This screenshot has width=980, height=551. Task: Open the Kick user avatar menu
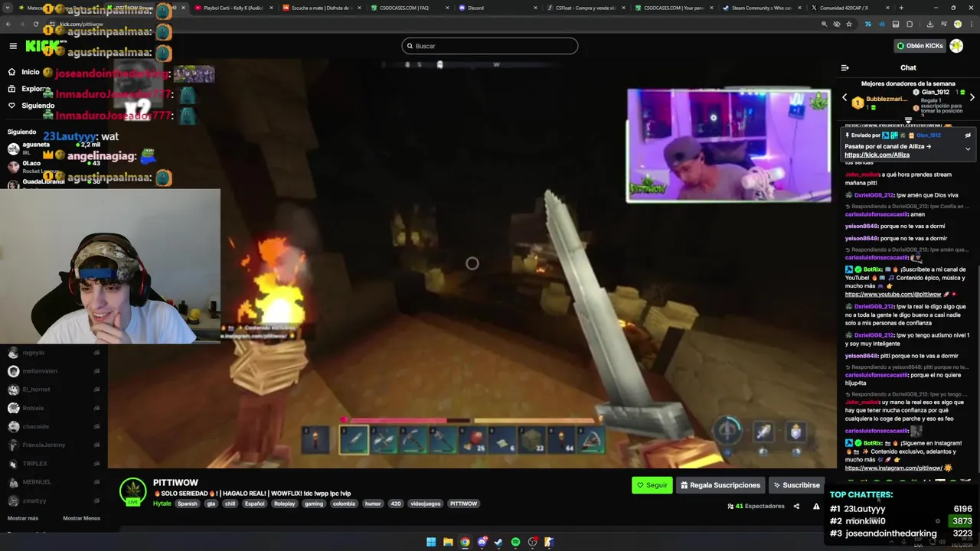click(x=956, y=46)
